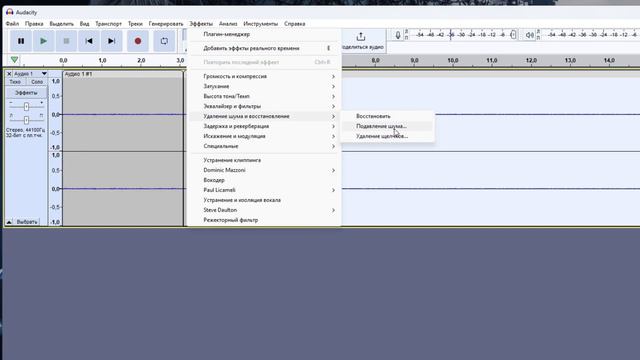
Task: Skip to end of the track
Action: pyautogui.click(x=111, y=41)
